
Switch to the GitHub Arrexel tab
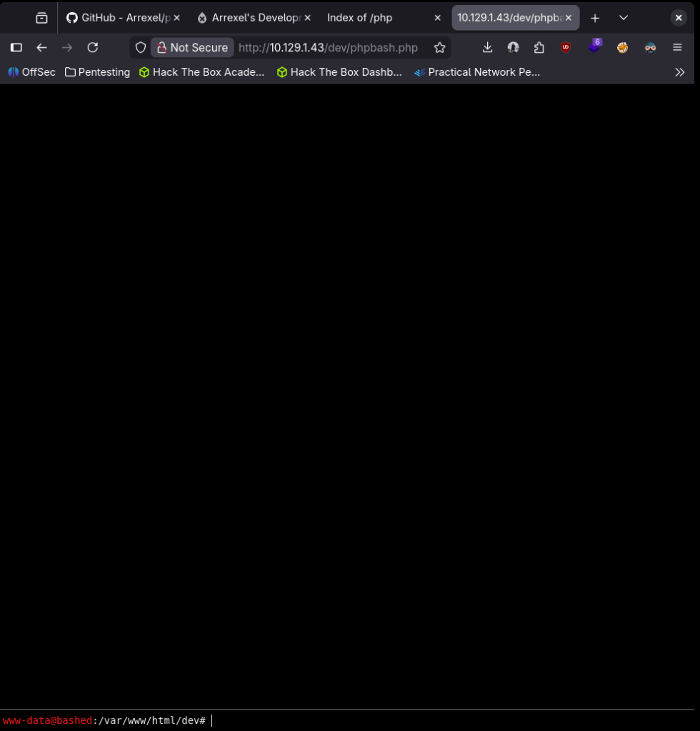[x=118, y=18]
